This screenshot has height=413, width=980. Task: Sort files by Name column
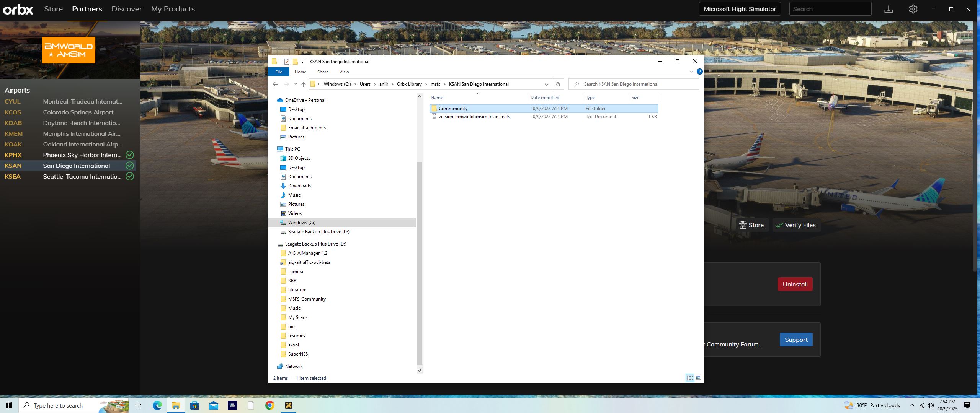(478, 98)
